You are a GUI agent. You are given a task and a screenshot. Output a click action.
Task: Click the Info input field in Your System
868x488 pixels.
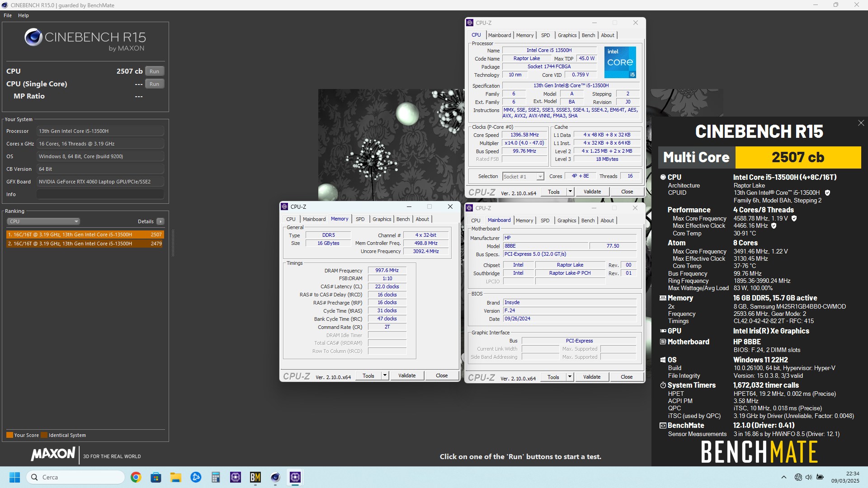coord(100,194)
